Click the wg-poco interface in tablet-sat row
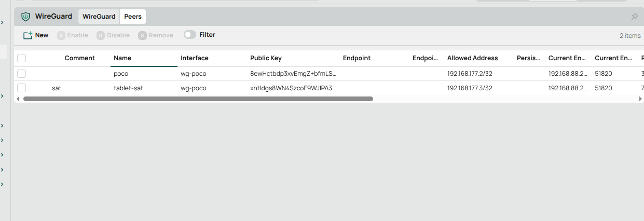Screen dimensions: 644x221 pyautogui.click(x=194, y=88)
